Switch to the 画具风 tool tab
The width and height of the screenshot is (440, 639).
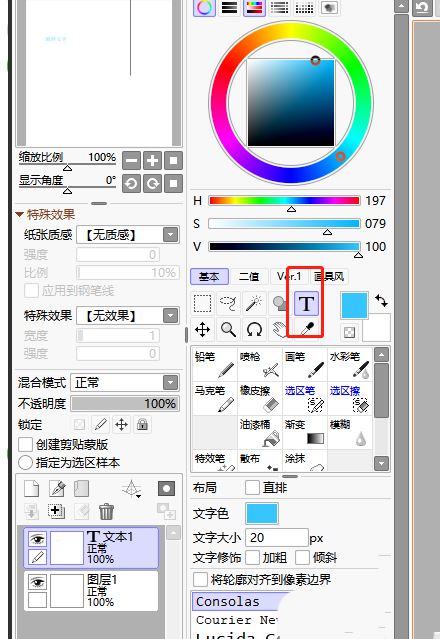(329, 277)
